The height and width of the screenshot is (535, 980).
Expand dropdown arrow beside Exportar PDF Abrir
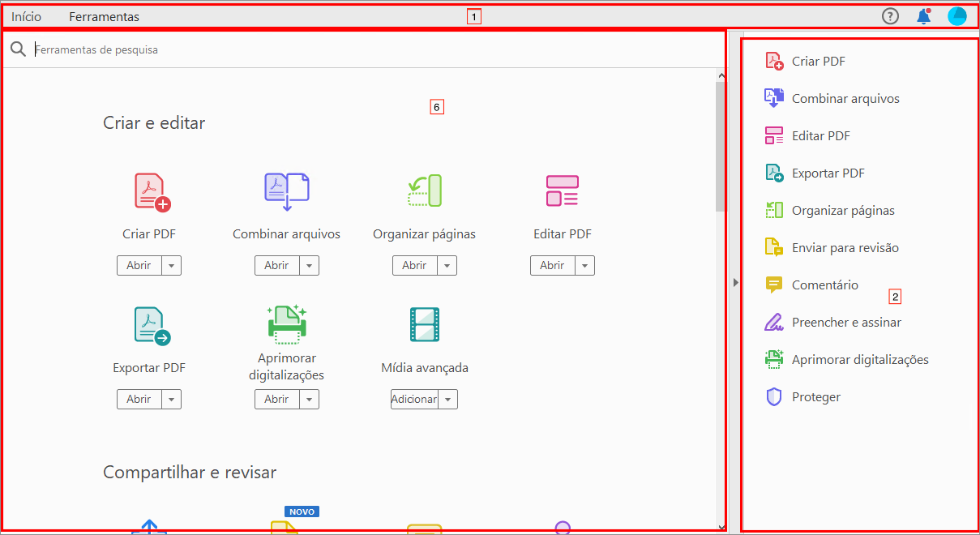pyautogui.click(x=171, y=399)
